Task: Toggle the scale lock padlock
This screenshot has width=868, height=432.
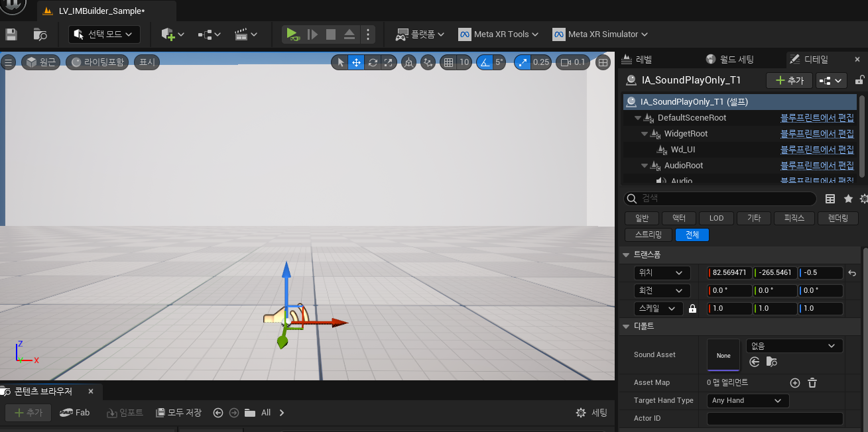Action: pos(692,309)
